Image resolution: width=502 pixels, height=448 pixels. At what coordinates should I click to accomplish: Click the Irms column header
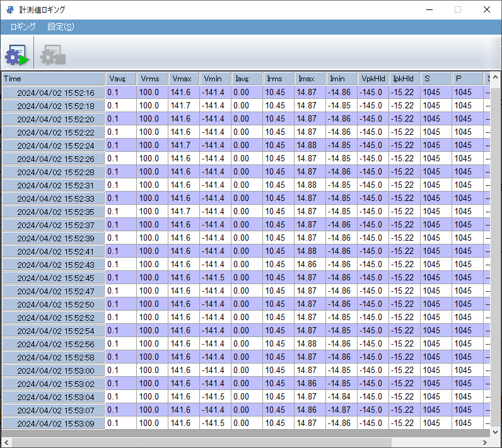tap(278, 79)
